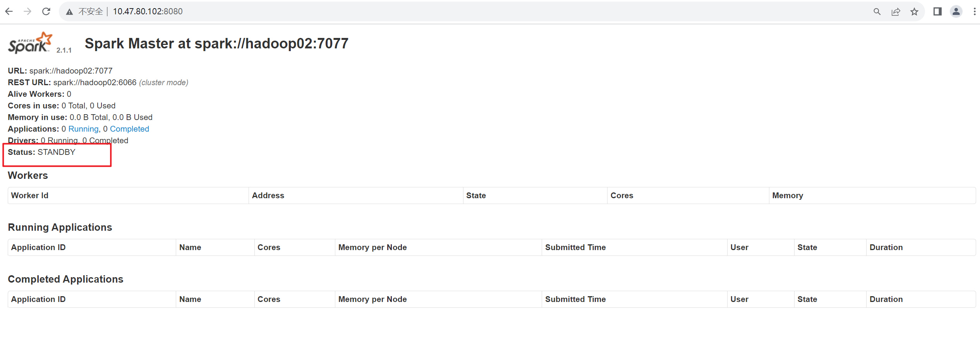The height and width of the screenshot is (343, 980).
Task: Click the Memory column header in Workers
Action: (787, 196)
